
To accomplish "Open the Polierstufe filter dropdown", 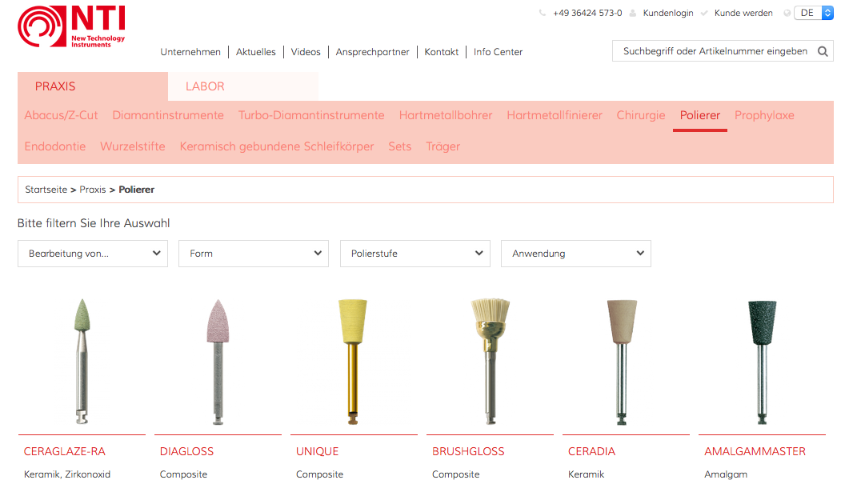I will coord(414,254).
